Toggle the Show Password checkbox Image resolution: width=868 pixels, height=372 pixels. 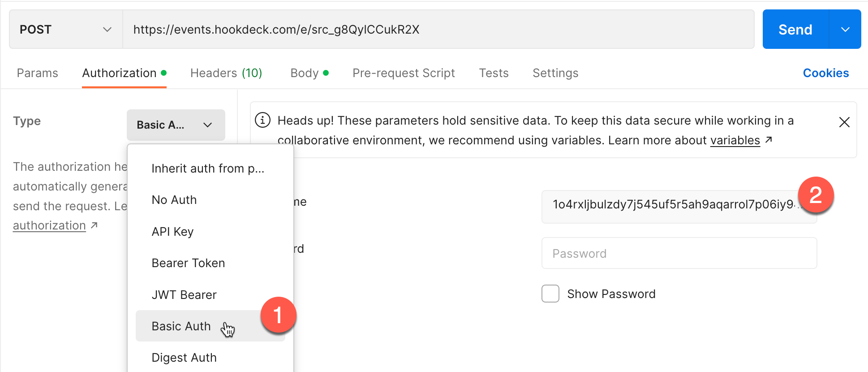coord(550,294)
